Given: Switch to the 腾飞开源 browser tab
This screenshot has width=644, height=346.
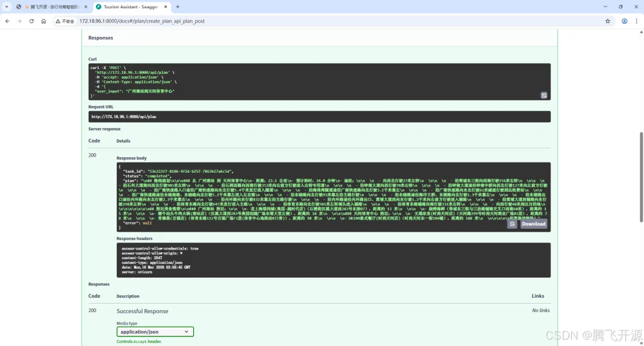Looking at the screenshot, I should pos(51,7).
